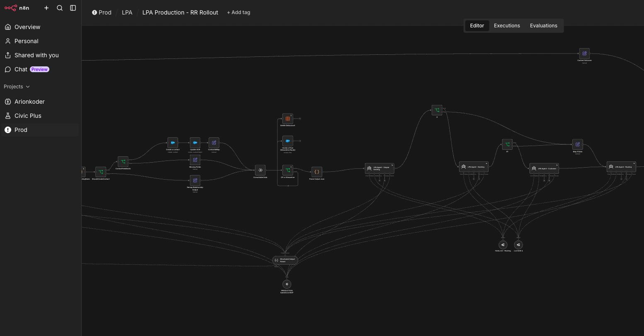Collapse the Projects section chevron
The height and width of the screenshot is (336, 644).
28,87
